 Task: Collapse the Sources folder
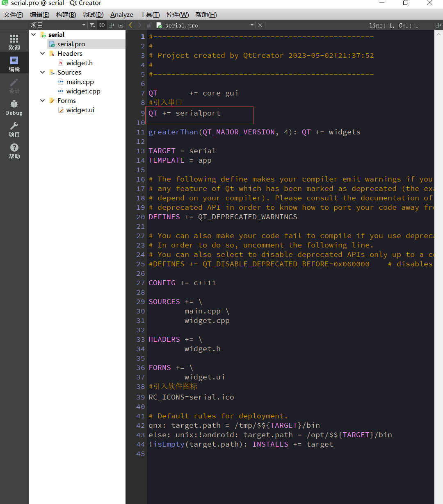tap(43, 73)
